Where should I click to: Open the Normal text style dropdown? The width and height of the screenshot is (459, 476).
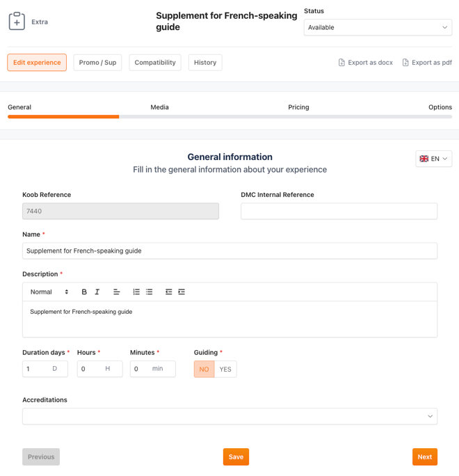point(49,292)
